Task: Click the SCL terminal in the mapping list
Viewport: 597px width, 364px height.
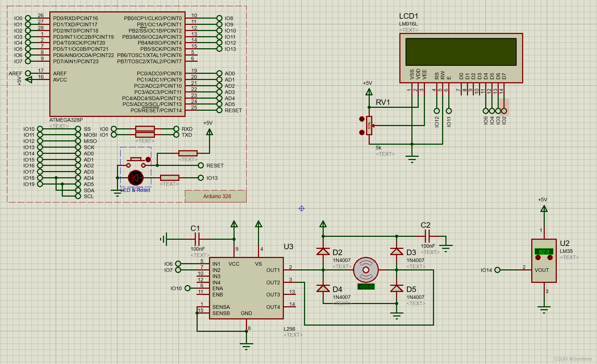Action: point(78,196)
